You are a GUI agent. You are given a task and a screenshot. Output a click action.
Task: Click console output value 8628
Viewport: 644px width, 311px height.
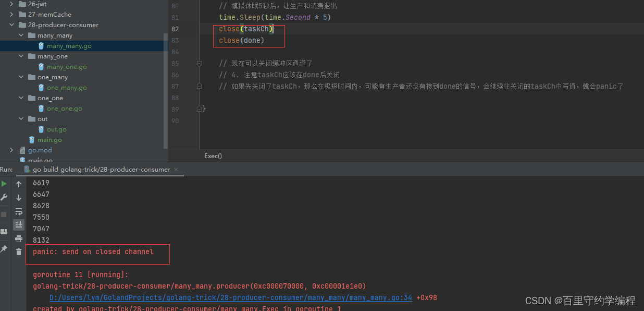[x=41, y=206]
